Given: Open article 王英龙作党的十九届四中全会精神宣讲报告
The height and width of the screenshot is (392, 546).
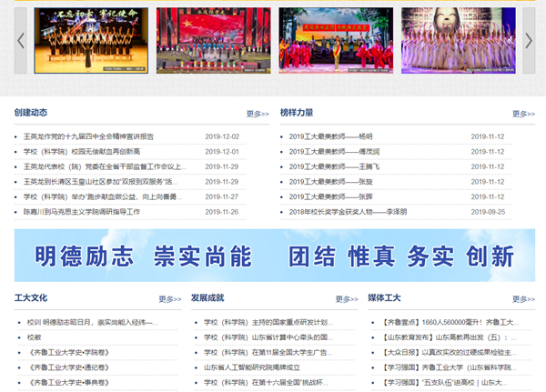Looking at the screenshot, I should pyautogui.click(x=88, y=136).
